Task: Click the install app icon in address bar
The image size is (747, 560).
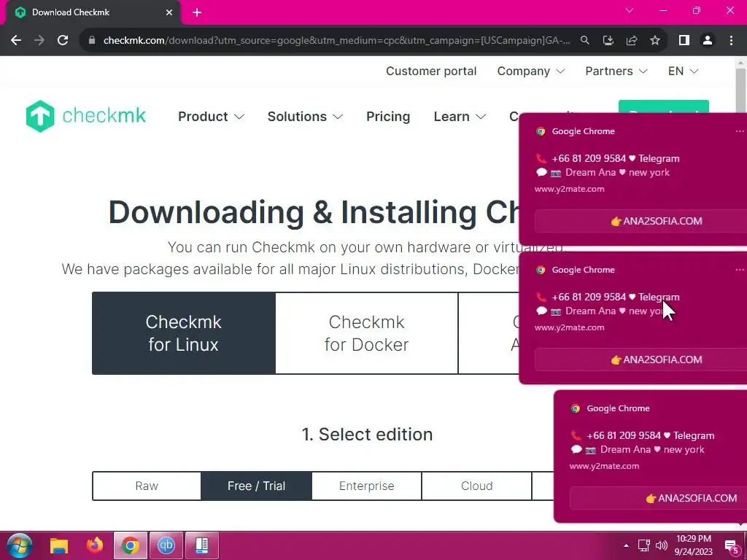Action: pos(608,41)
